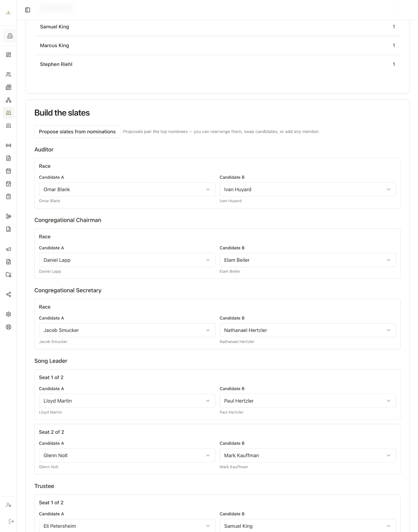Open the settings gear icon in sidebar
418x532 pixels.
point(9,314)
